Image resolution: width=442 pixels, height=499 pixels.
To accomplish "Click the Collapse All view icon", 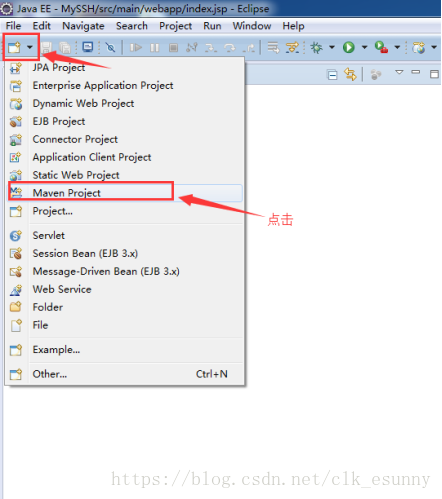I will pos(332,75).
